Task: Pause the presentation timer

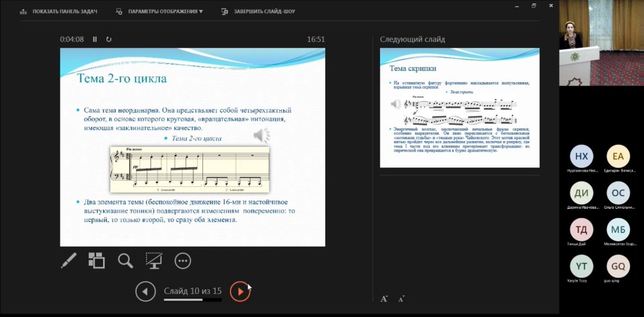Action: (x=95, y=39)
